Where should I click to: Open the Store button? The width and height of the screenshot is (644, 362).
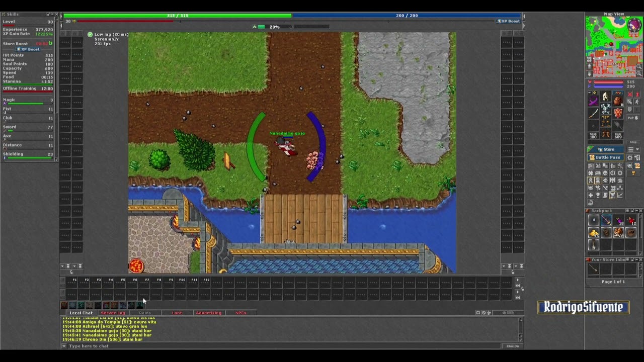pos(606,149)
